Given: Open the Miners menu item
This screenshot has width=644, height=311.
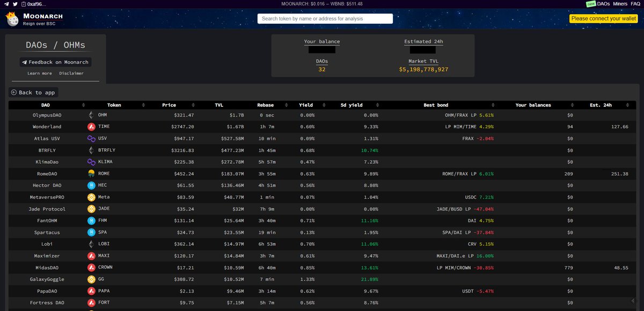Looking at the screenshot, I should coord(620,4).
